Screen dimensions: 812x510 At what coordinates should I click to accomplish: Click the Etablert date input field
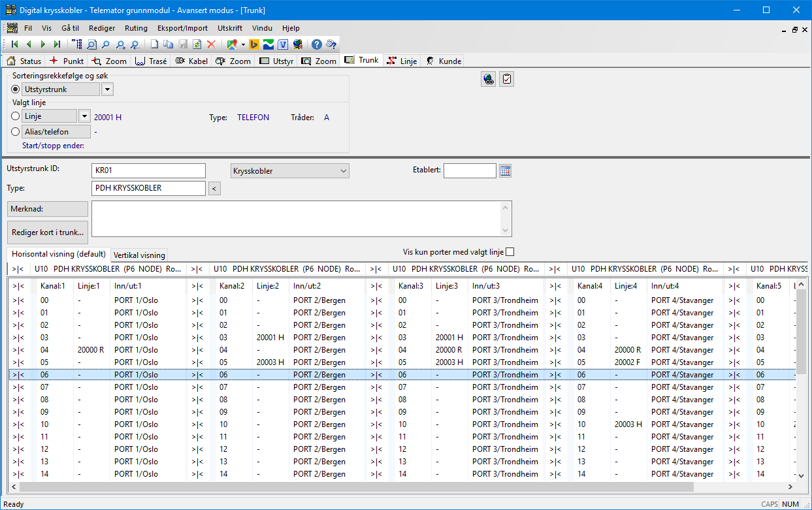pos(470,171)
